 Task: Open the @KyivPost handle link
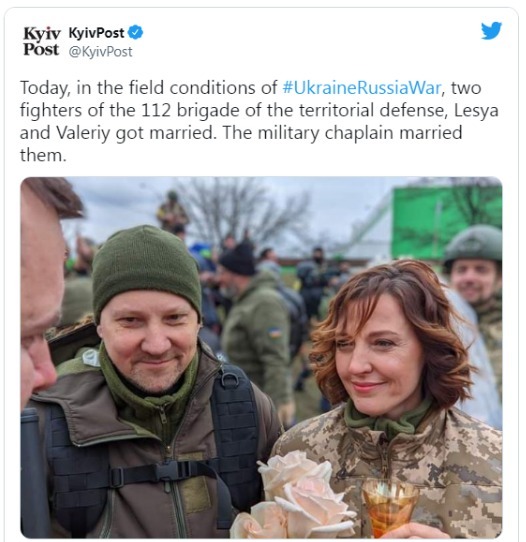(x=100, y=52)
